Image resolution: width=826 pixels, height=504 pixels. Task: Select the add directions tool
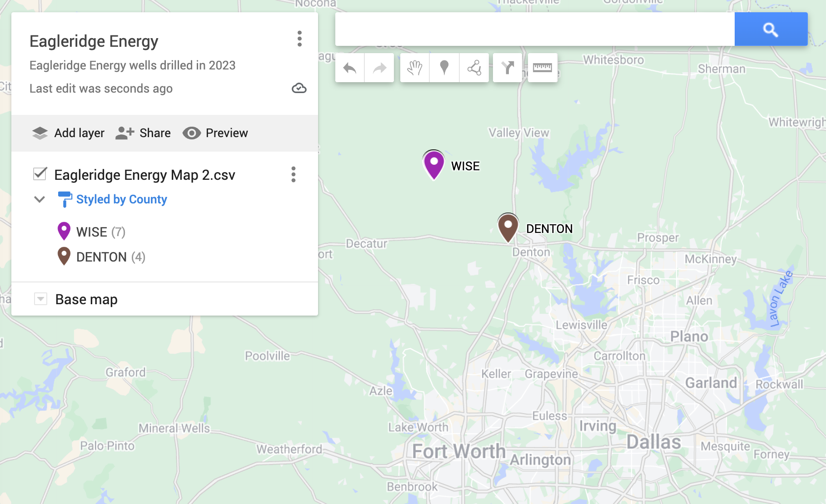point(508,68)
